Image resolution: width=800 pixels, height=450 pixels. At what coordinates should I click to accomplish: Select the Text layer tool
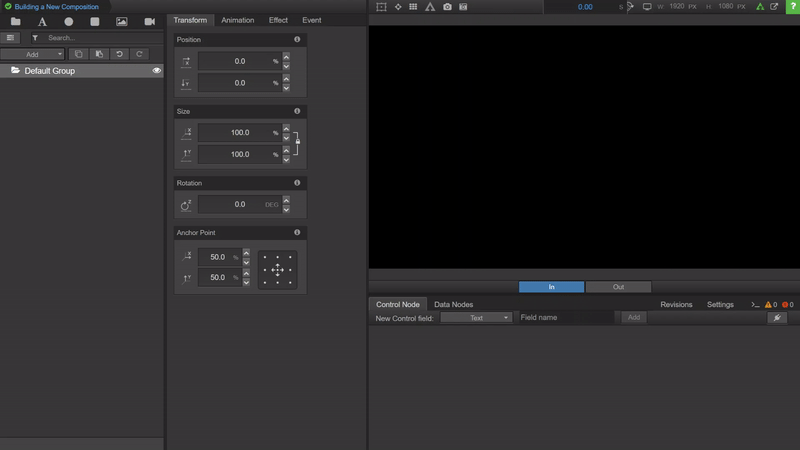(43, 21)
